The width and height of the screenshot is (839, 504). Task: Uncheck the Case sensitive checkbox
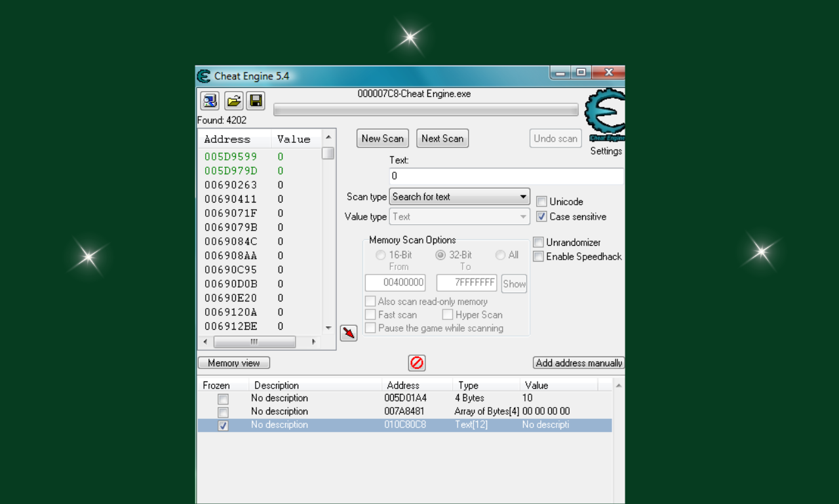pyautogui.click(x=541, y=216)
